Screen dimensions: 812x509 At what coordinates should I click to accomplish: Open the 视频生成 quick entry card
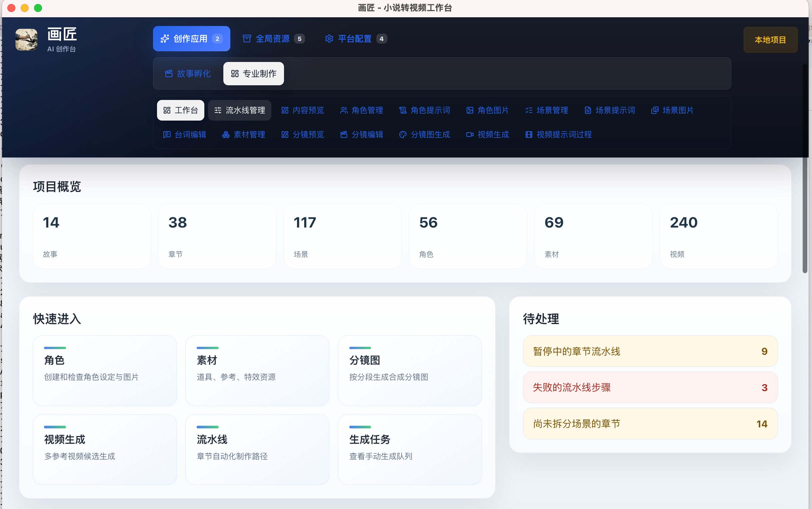105,450
